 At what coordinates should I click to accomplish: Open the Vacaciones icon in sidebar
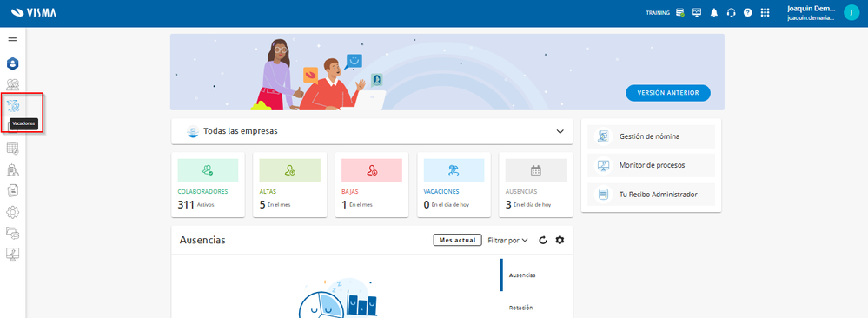13,105
